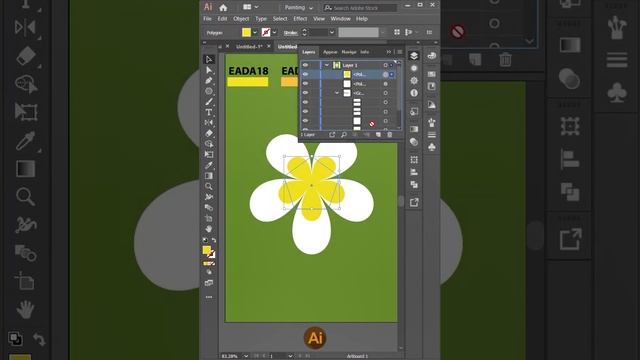Locate object with Layers magnifier icon
The height and width of the screenshot is (360, 640).
point(344,135)
